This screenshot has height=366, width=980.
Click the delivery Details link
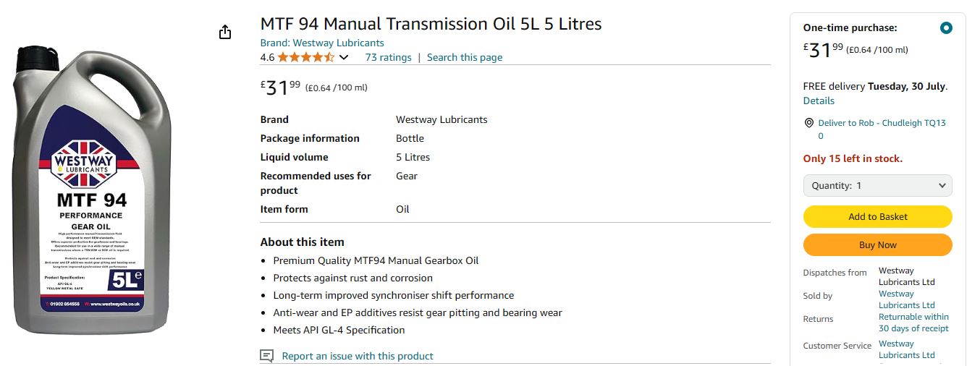(819, 101)
